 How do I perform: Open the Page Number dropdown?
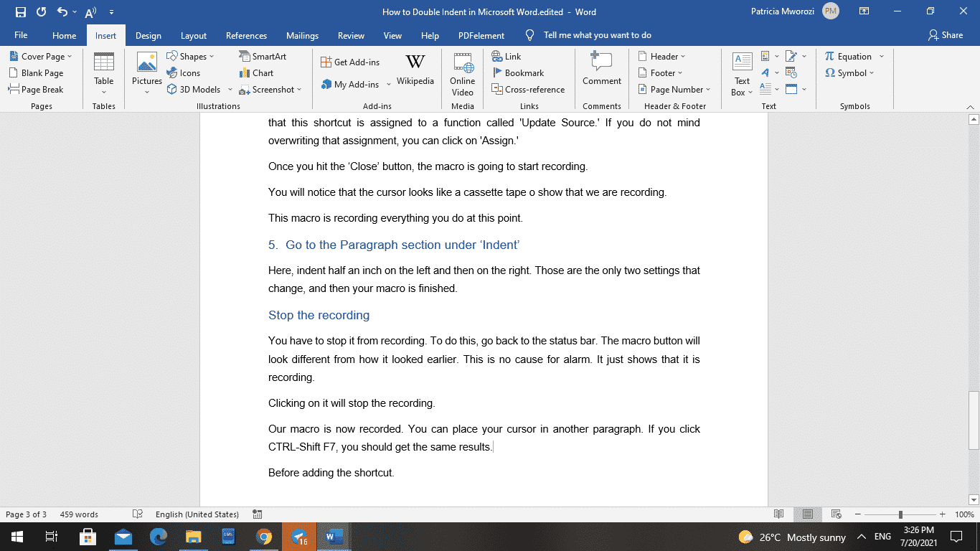point(674,90)
